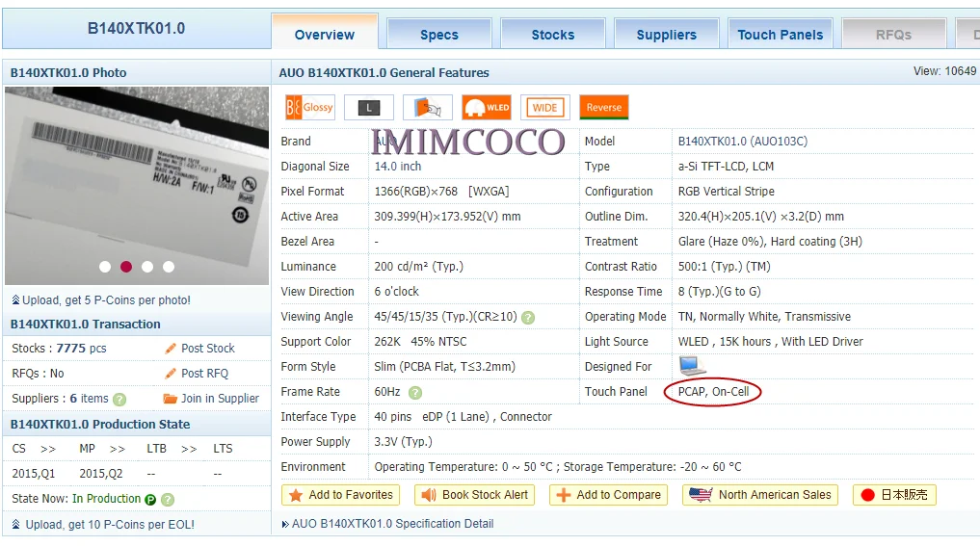The width and height of the screenshot is (980, 546).
Task: Click the 2015,Q1 CS date
Action: coord(33,474)
